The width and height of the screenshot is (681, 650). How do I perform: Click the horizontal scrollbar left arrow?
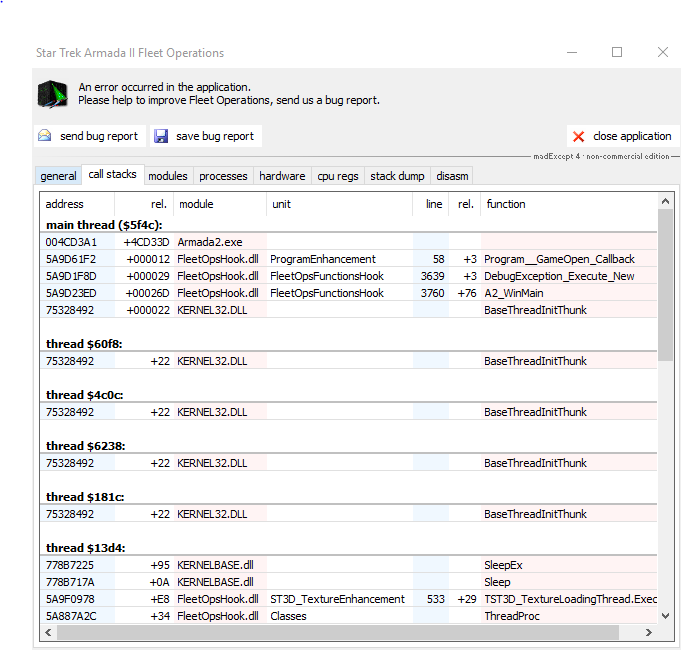[x=48, y=632]
